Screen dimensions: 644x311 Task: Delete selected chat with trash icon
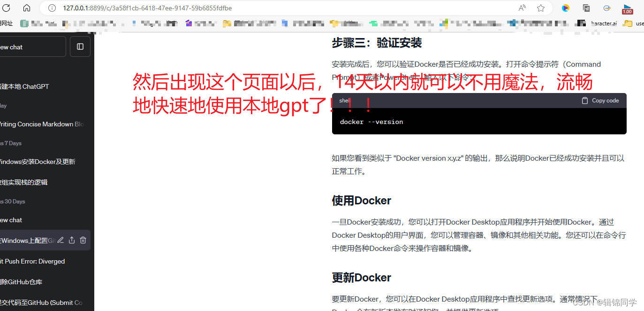coord(83,240)
